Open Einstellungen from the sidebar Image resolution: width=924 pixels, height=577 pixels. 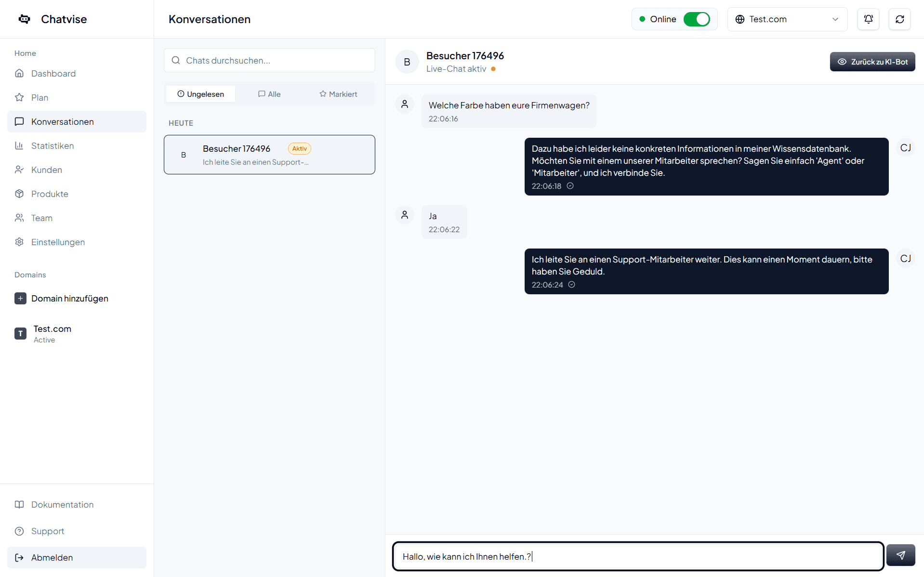58,242
